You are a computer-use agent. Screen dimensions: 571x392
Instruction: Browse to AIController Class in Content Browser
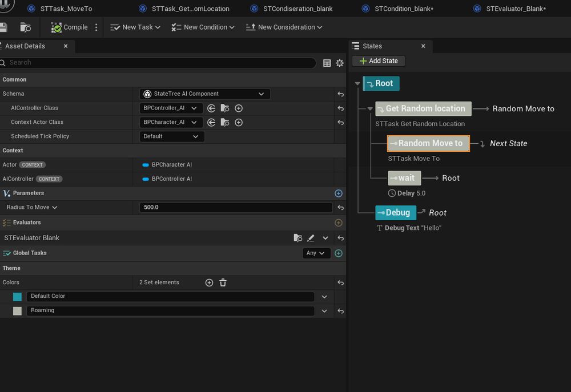coord(224,108)
